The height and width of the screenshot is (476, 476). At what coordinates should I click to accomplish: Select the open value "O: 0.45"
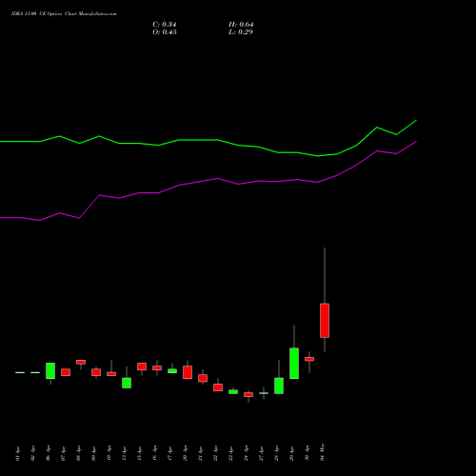click(x=165, y=32)
